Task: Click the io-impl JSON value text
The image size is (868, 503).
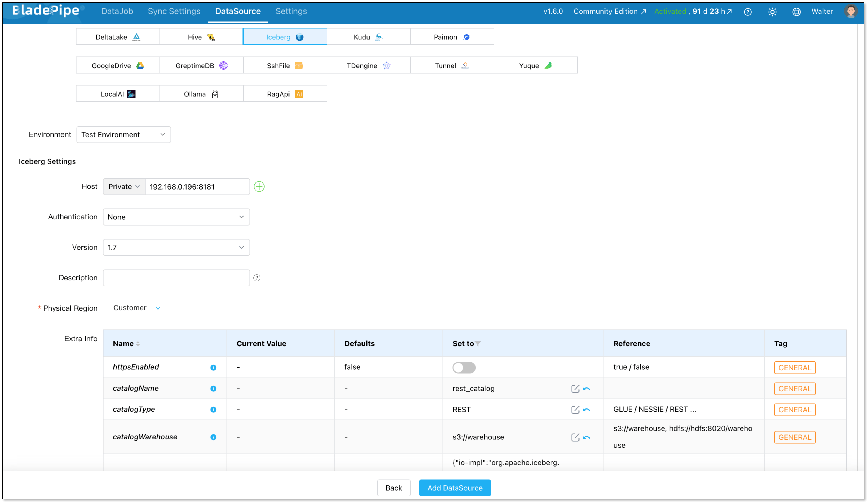Action: pyautogui.click(x=506, y=462)
